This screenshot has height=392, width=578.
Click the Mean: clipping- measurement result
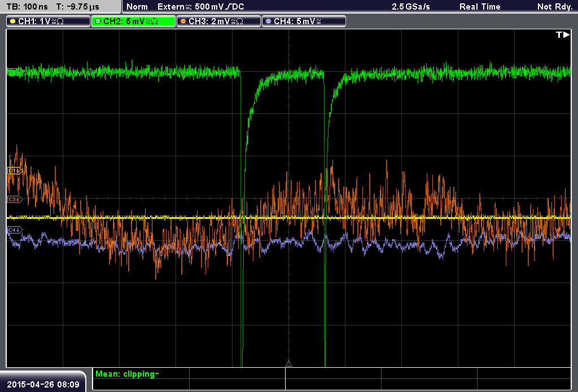click(x=127, y=374)
